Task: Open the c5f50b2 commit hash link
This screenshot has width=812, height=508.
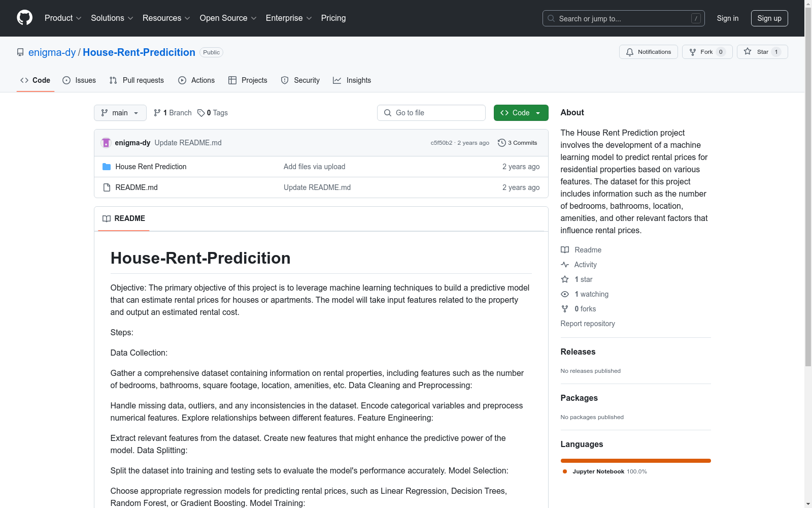Action: pyautogui.click(x=442, y=143)
